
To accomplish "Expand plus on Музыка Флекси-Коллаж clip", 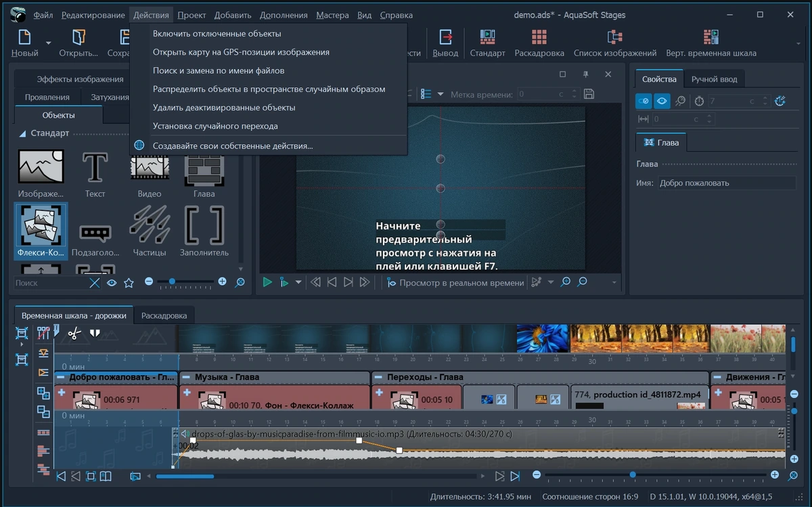I will tap(186, 393).
